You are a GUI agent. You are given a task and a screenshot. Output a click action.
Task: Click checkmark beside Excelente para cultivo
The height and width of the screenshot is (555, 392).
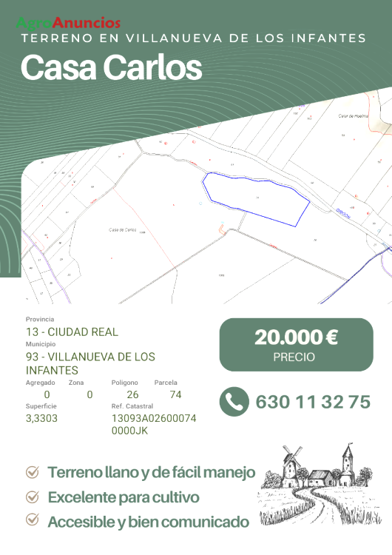pos(33,497)
